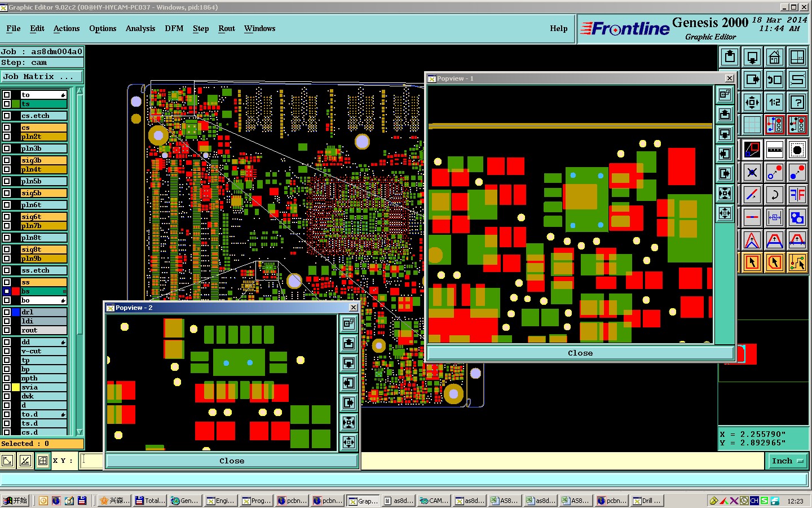
Task: Enable the rout layer checkbox
Action: 7,330
